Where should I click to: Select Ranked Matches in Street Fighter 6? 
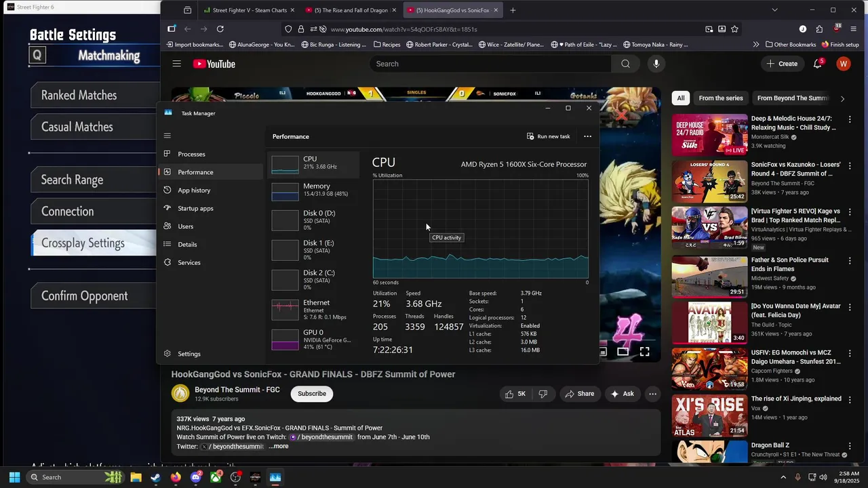(x=95, y=96)
